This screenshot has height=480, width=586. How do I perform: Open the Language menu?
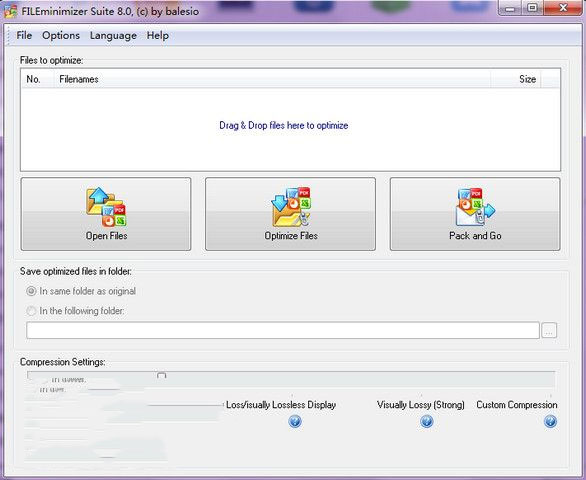(x=113, y=36)
